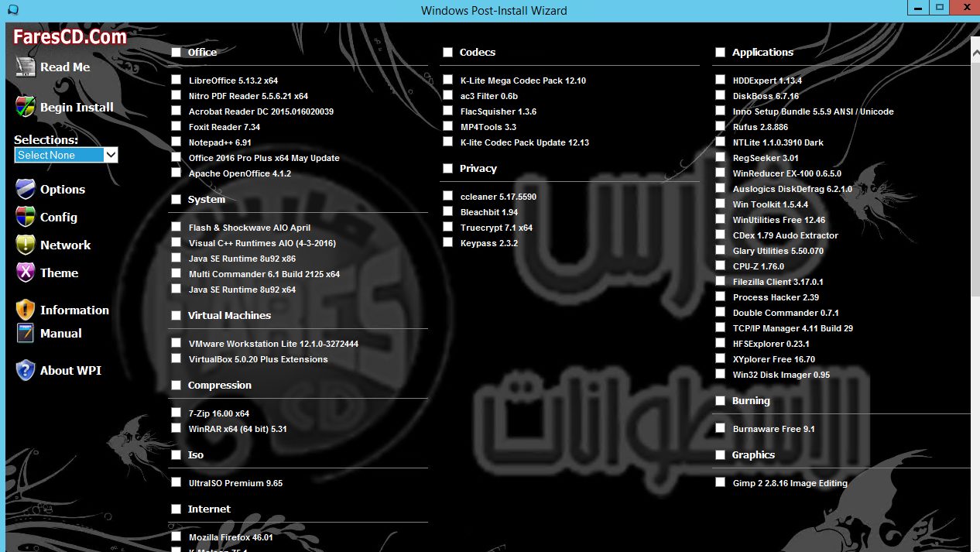The height and width of the screenshot is (552, 980).
Task: Enable the System category checkbox
Action: pos(176,199)
